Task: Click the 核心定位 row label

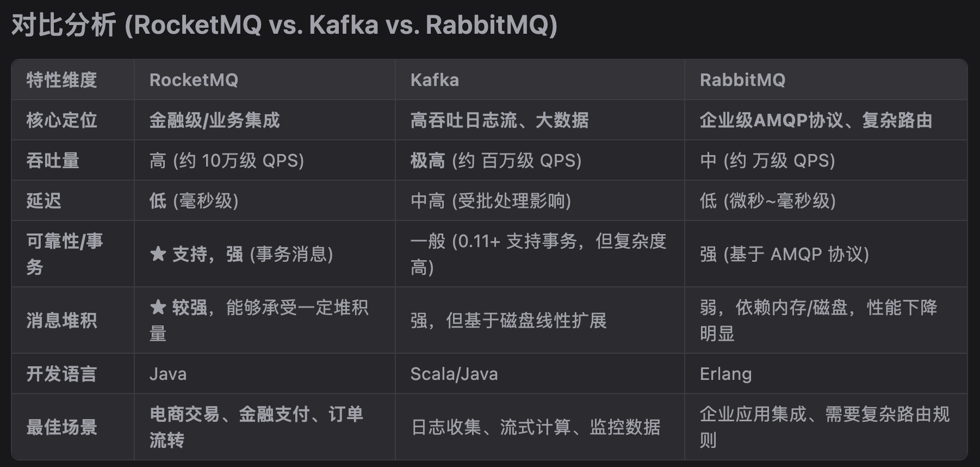Action: pos(61,120)
